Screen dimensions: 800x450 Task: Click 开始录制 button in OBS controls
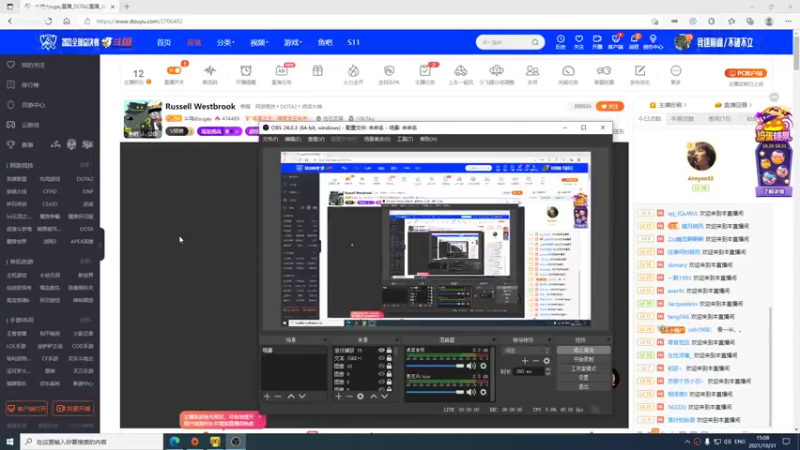(x=583, y=359)
